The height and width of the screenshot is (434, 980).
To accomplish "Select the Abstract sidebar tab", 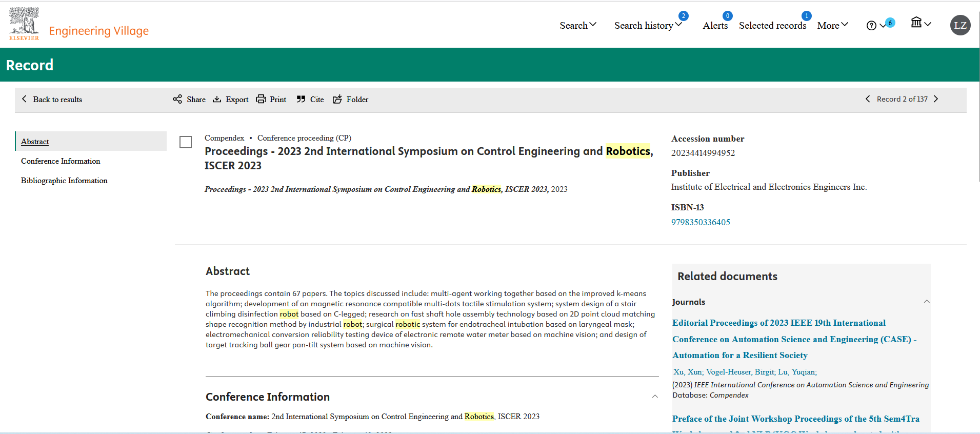I will click(x=91, y=141).
